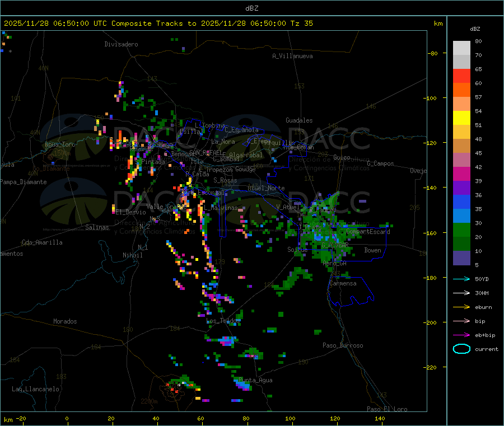Click the white 30HM arrow legend icon
This screenshot has height=426, width=504.
click(461, 293)
